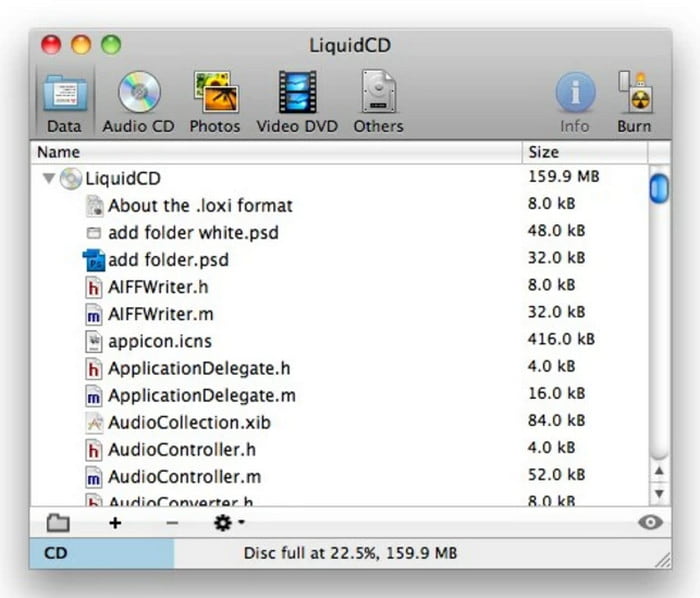700x598 pixels.
Task: Select add folder white.psd
Action: pyautogui.click(x=339, y=233)
